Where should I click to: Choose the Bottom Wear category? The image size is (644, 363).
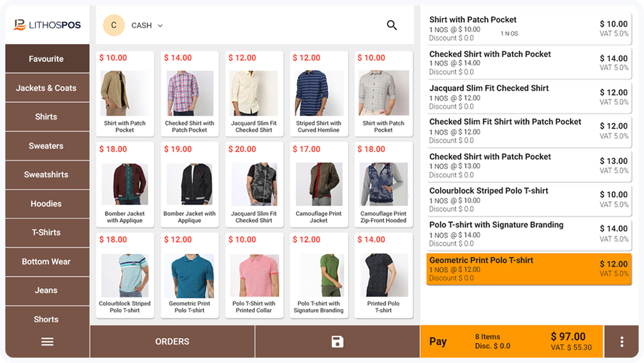[x=47, y=262]
